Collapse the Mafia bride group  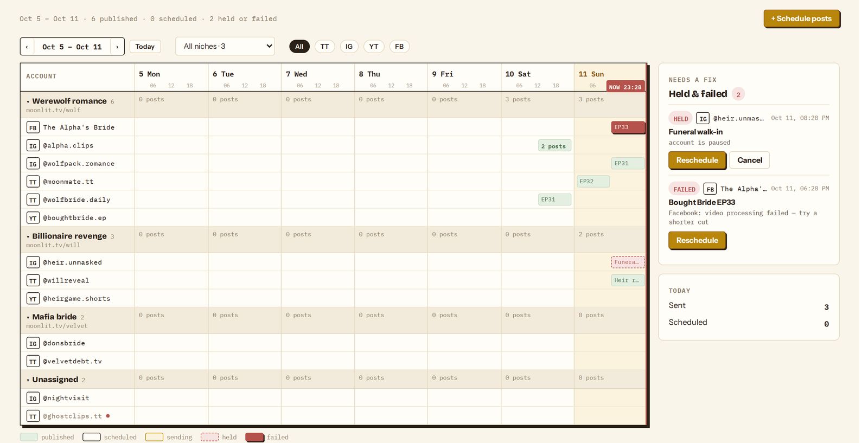click(x=28, y=317)
